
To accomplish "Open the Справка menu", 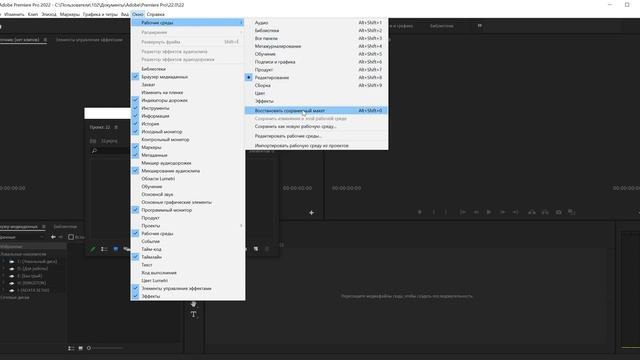I will point(156,14).
